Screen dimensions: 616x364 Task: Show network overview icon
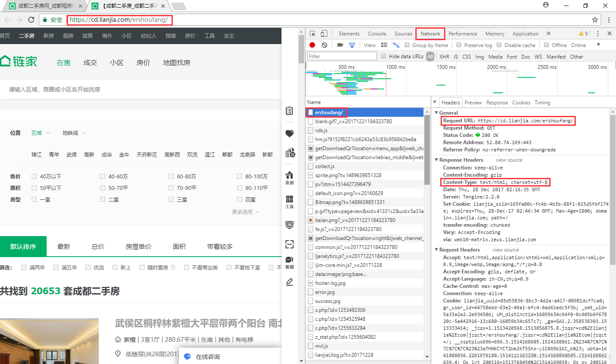tap(396, 45)
